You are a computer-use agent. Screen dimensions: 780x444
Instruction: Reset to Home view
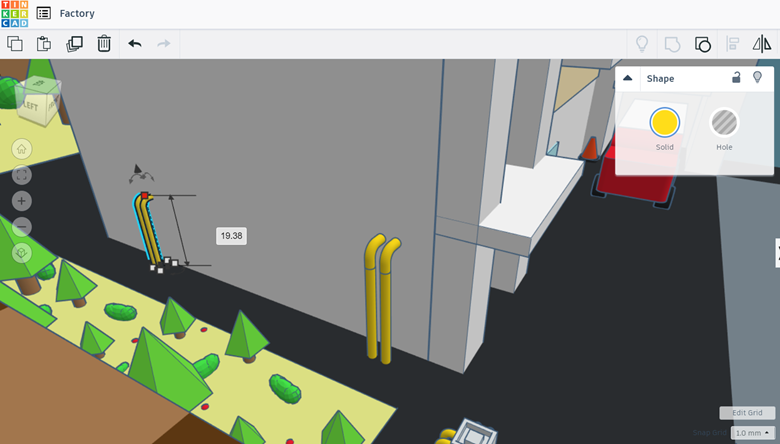[21, 149]
